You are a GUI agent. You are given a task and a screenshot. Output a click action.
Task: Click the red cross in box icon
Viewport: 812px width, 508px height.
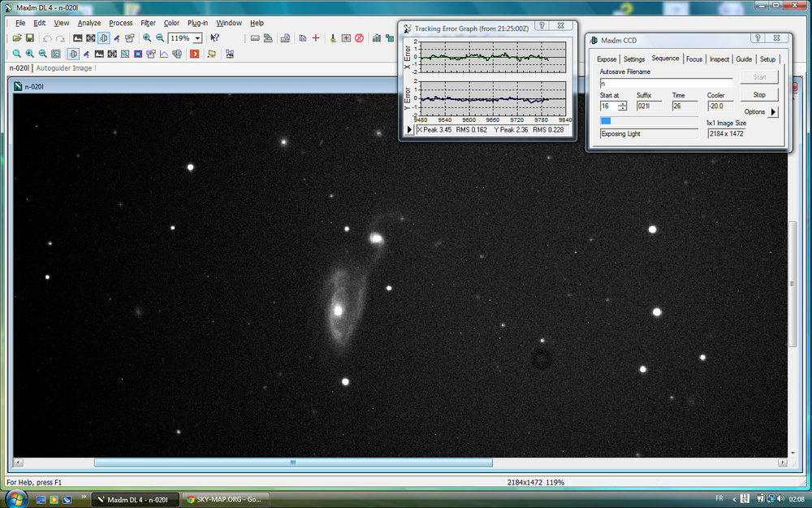point(346,38)
